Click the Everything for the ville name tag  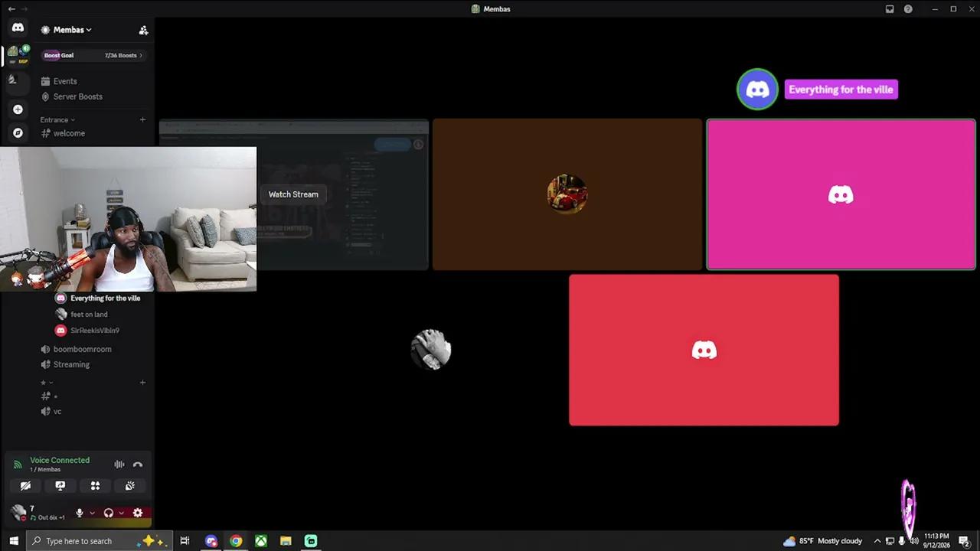(841, 90)
